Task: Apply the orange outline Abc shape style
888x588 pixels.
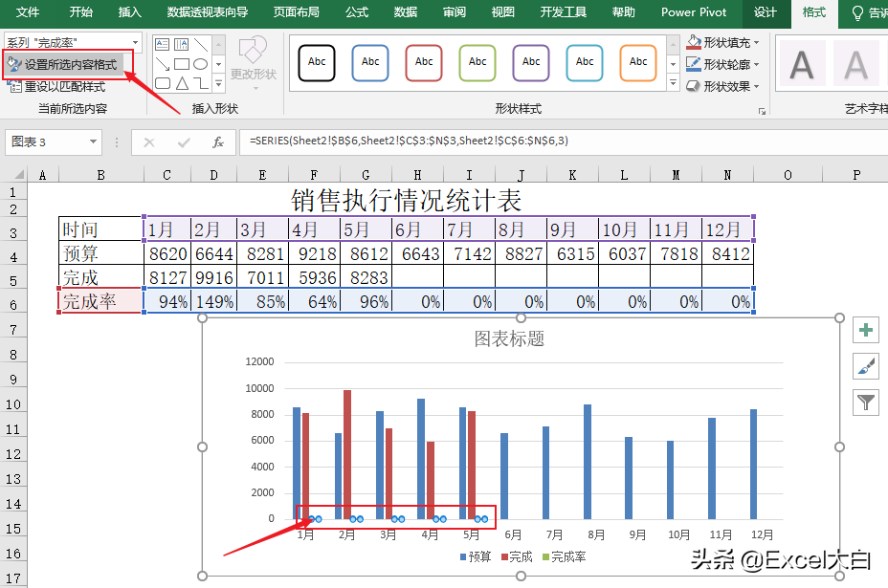Action: pyautogui.click(x=638, y=62)
